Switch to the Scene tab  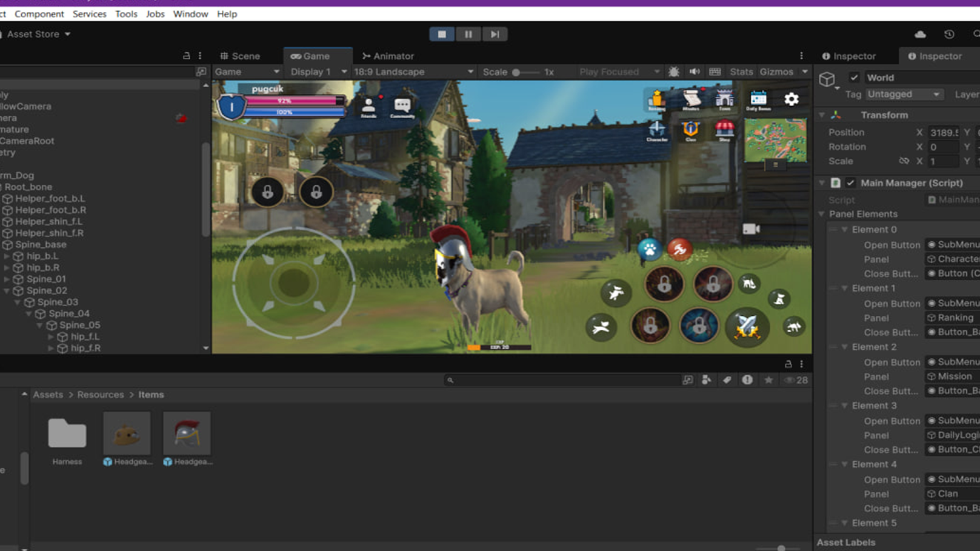240,56
